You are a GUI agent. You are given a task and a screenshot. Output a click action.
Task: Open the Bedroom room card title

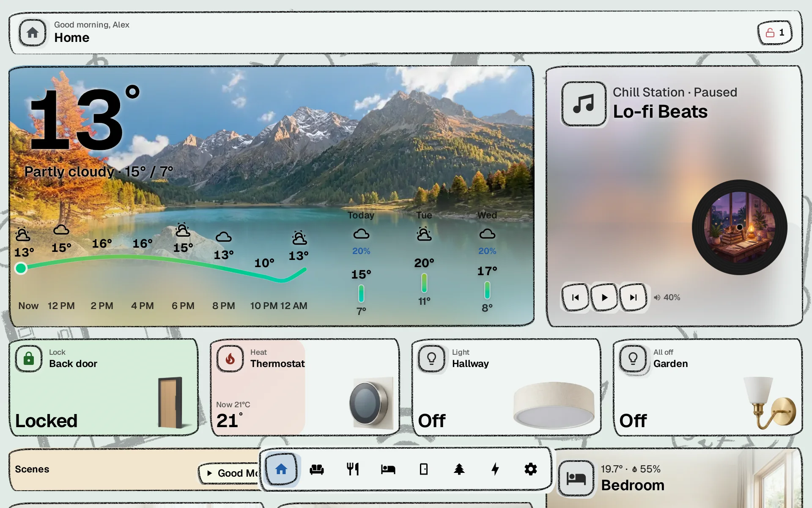pos(633,485)
